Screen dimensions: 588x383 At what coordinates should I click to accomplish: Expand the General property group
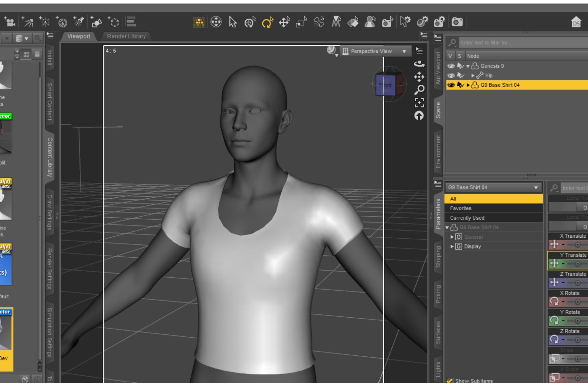(x=452, y=237)
